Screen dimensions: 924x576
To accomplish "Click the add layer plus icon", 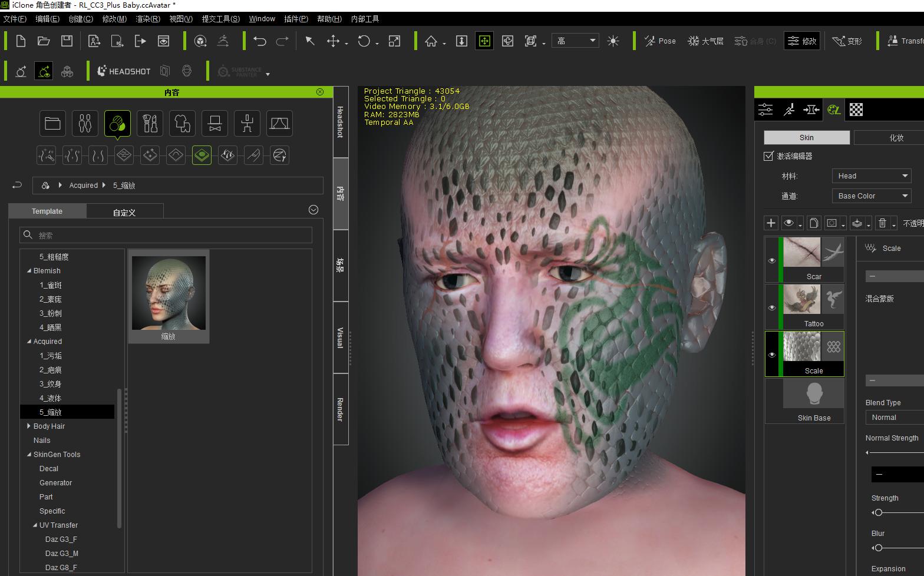I will 771,223.
